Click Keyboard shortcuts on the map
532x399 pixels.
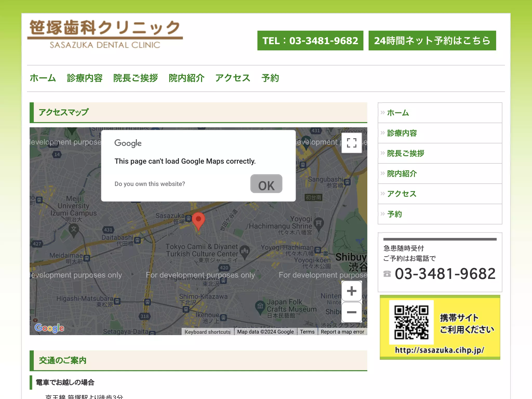click(208, 332)
